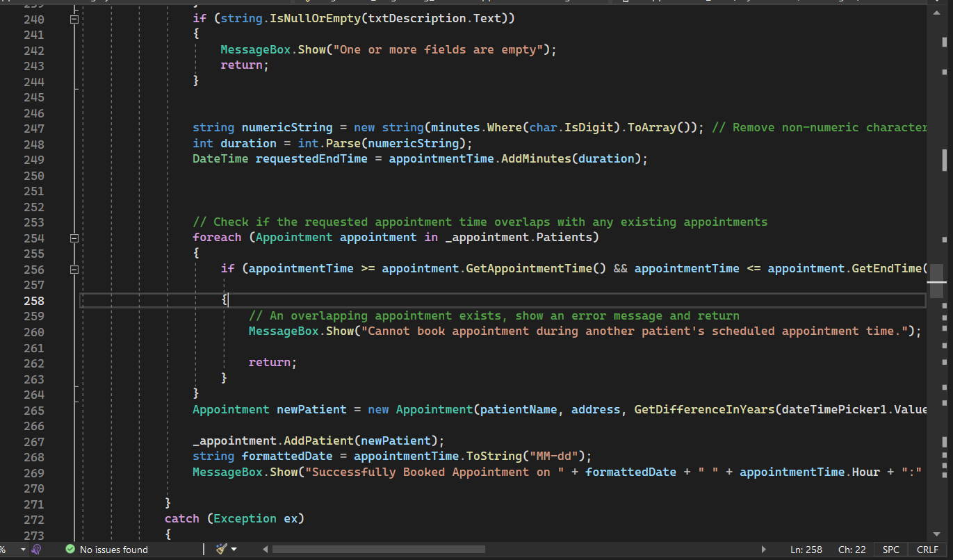The image size is (953, 560).
Task: Click "return;" on line 262
Action: [272, 362]
